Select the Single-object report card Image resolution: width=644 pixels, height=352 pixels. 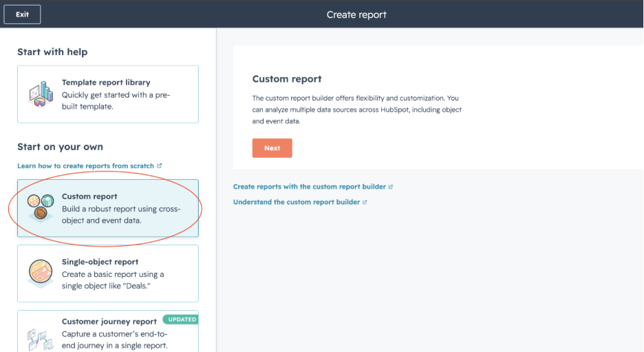[x=108, y=273]
